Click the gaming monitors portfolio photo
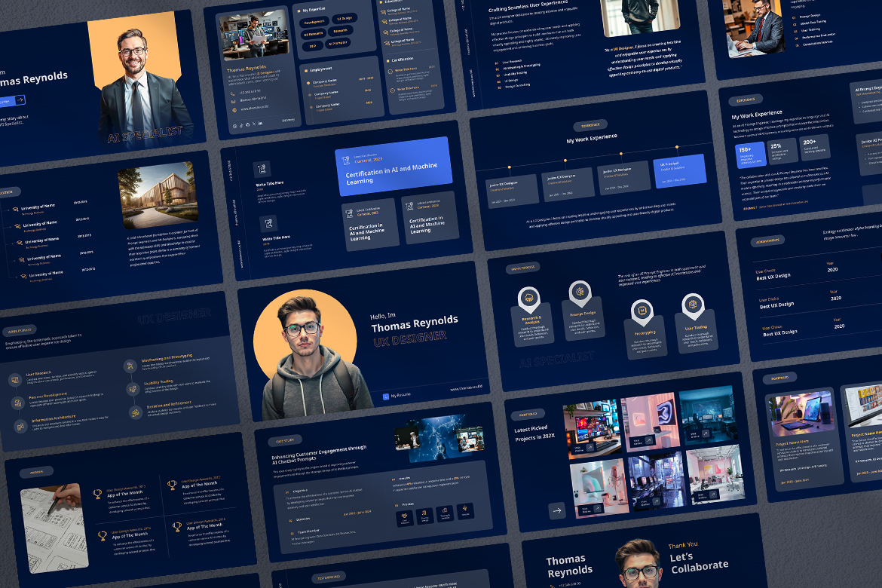This screenshot has height=588, width=882. pyautogui.click(x=593, y=430)
